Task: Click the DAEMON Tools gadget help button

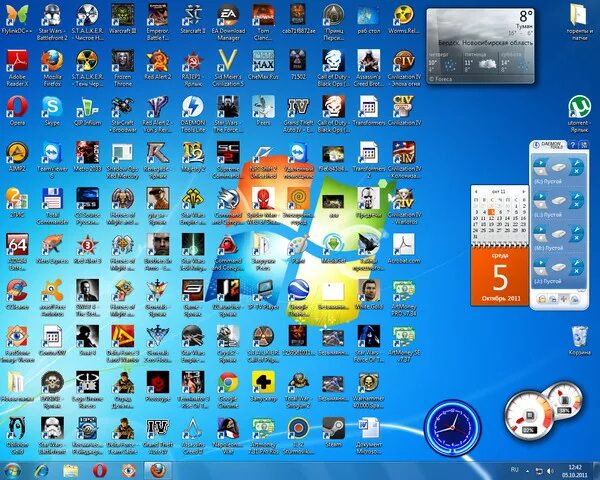Action: (x=572, y=145)
